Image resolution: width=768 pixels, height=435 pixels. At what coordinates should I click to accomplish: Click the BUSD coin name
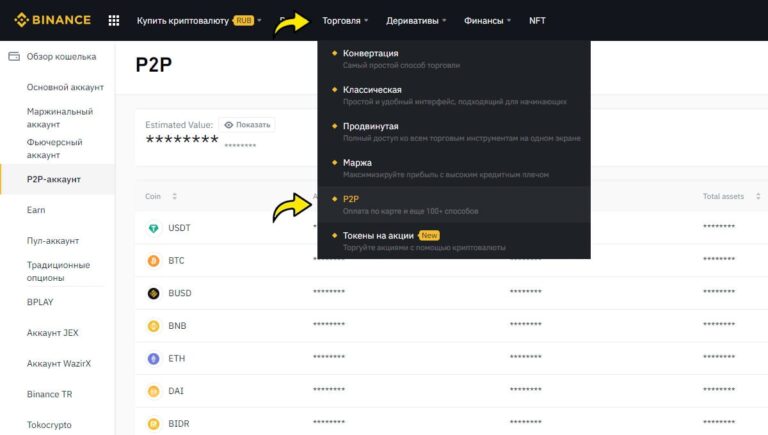pyautogui.click(x=180, y=293)
